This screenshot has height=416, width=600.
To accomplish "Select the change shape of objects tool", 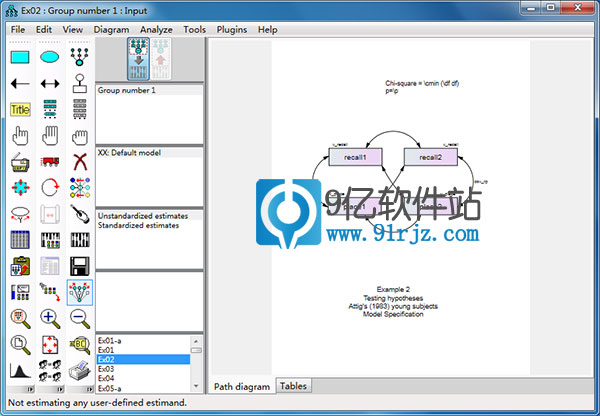I will 20,188.
